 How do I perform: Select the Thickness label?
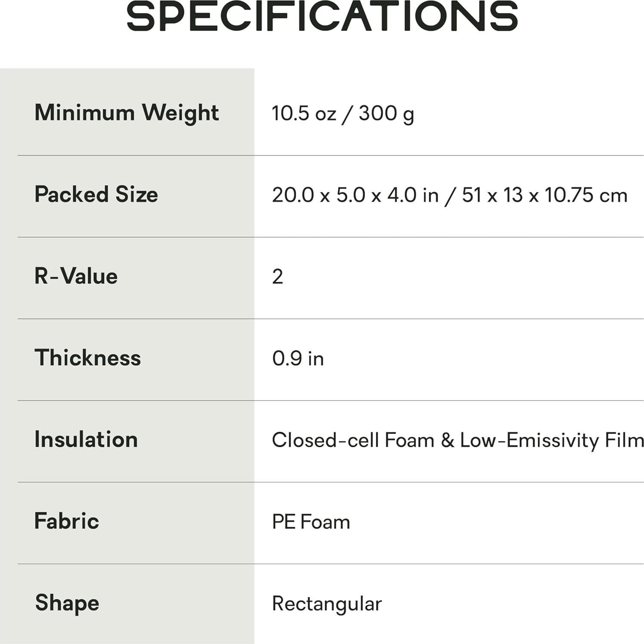pos(88,358)
